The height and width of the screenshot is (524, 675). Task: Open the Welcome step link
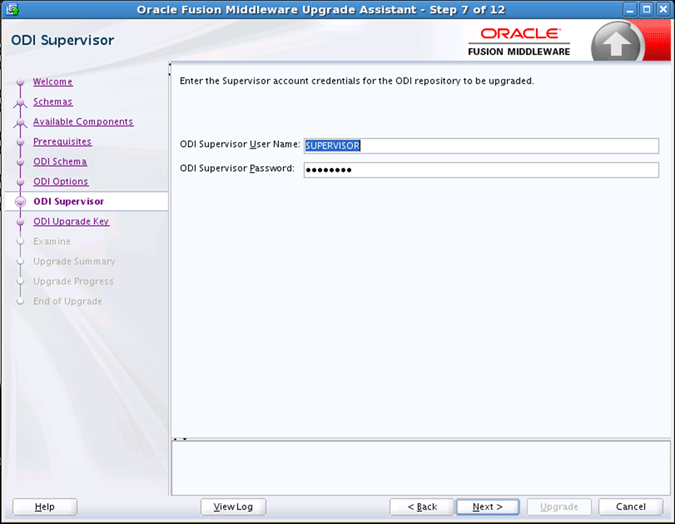53,82
